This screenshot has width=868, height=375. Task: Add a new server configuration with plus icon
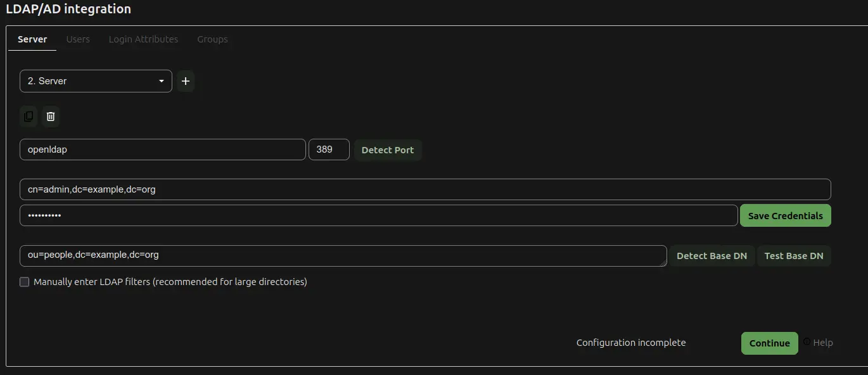[185, 81]
